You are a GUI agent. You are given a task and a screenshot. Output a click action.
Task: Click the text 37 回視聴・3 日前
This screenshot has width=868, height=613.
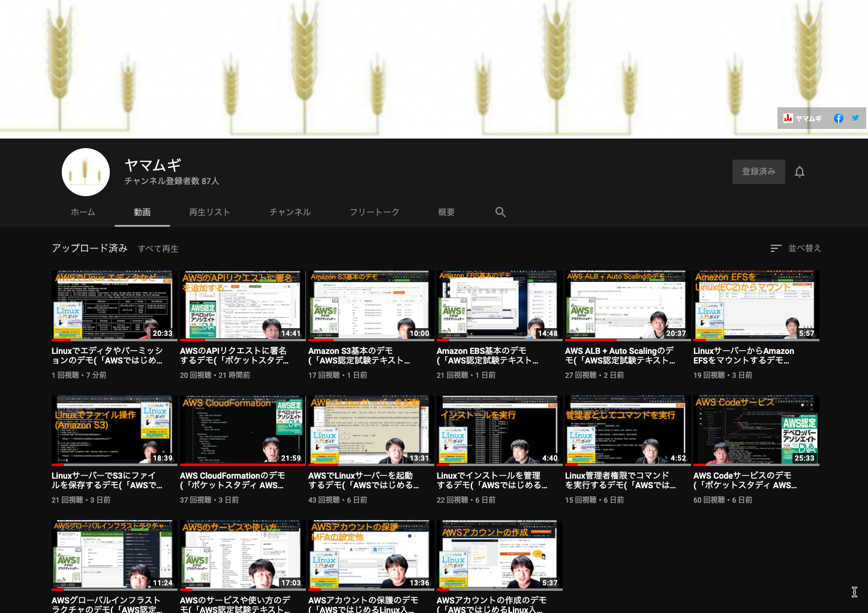209,500
